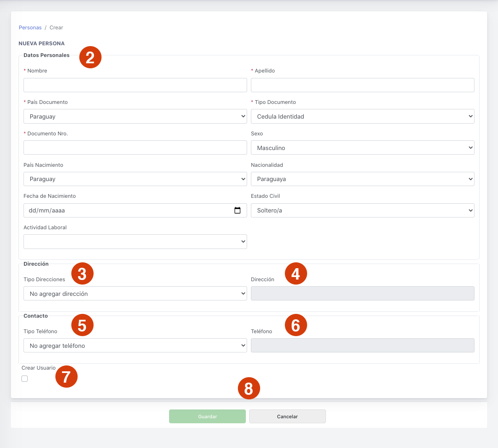Open the Actividad Laboral dropdown
The height and width of the screenshot is (448, 498).
[135, 242]
